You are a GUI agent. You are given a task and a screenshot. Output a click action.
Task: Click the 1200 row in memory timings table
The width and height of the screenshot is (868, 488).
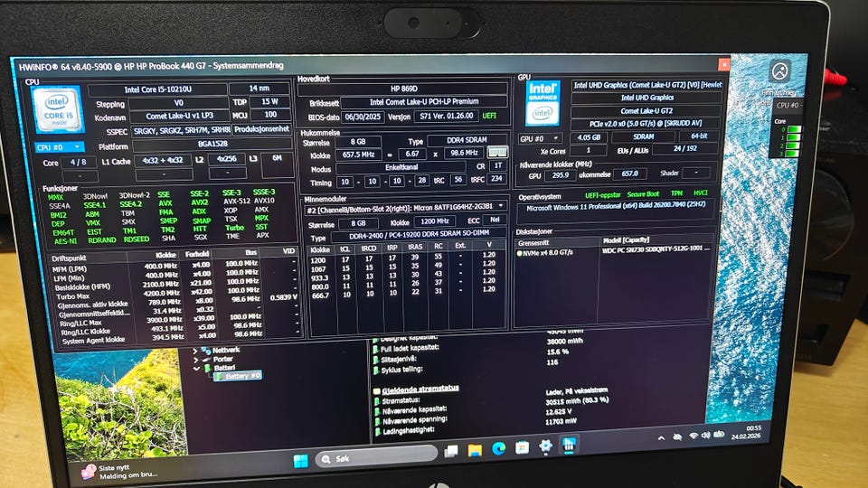(407, 258)
